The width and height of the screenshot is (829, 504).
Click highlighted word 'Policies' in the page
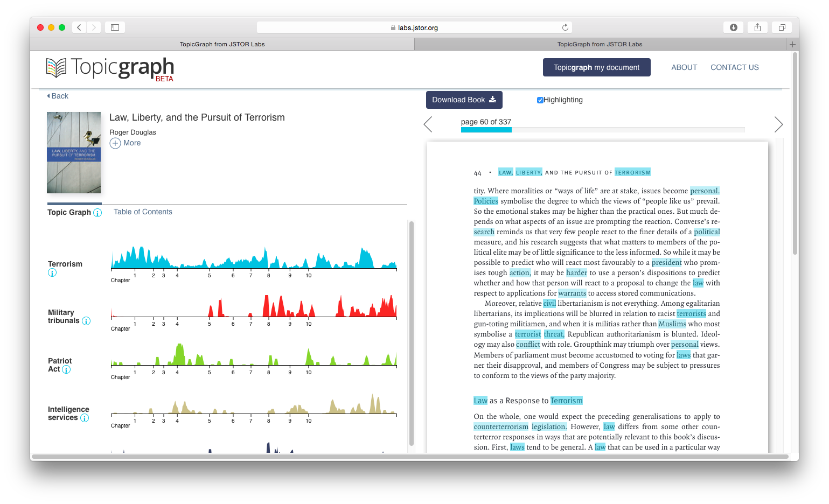click(486, 201)
